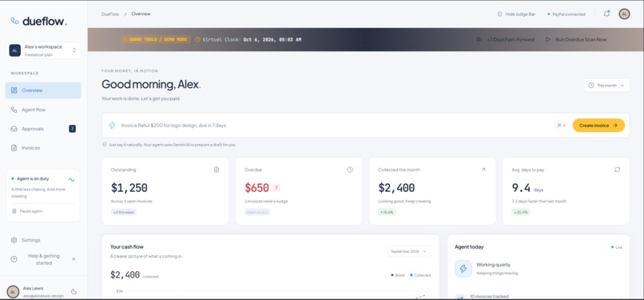Click Run Overdue Scan Now
Viewport: 644px width, 300px height.
point(576,39)
